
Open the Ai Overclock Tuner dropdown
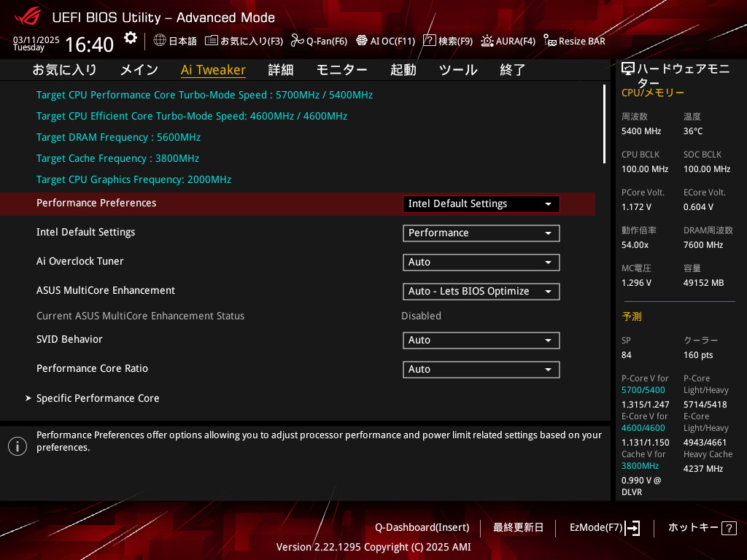pos(481,262)
